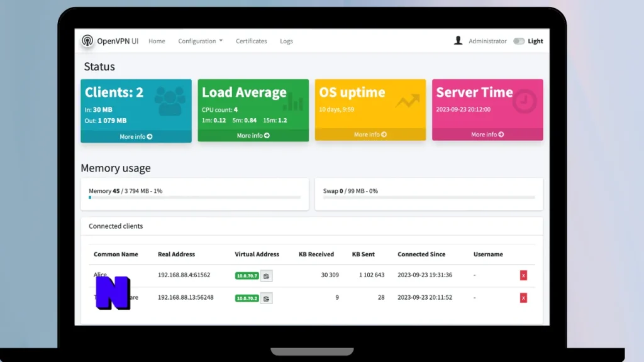Click the Administrator user icon
Viewport: 644px width, 362px height.
458,40
